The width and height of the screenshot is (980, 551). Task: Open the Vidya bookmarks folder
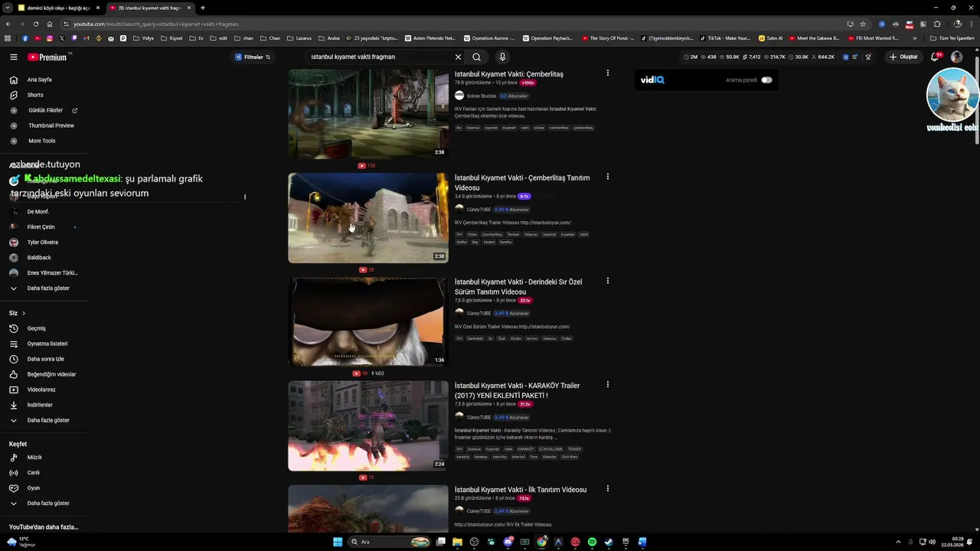pyautogui.click(x=143, y=37)
